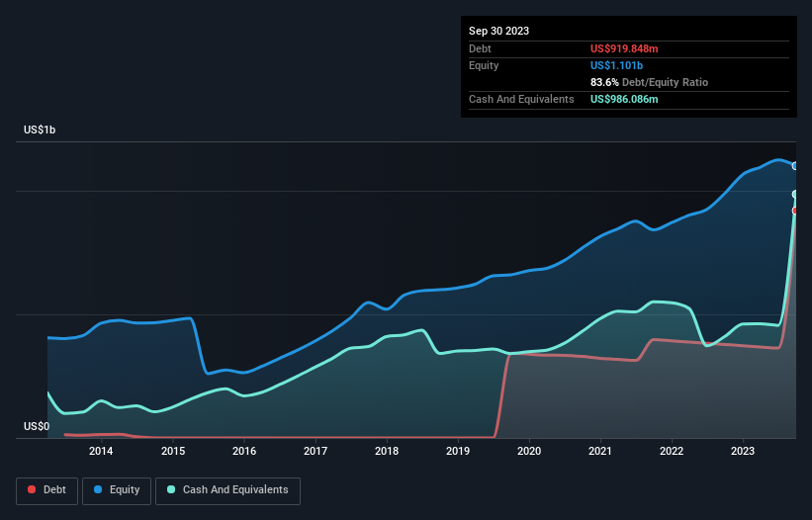Screen dimensions: 812x520
Task: Select the 2018 x-axis label
Action: [x=387, y=451]
